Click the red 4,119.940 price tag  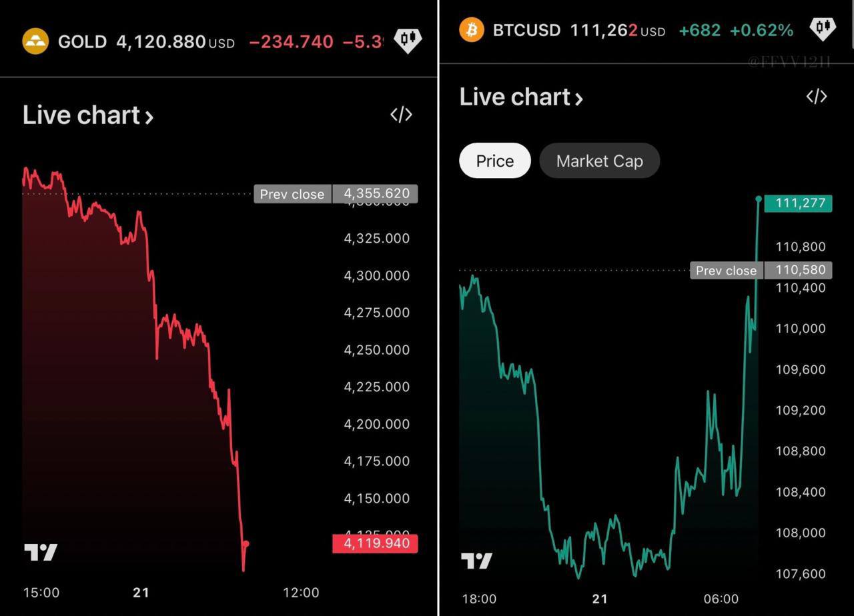pos(375,543)
